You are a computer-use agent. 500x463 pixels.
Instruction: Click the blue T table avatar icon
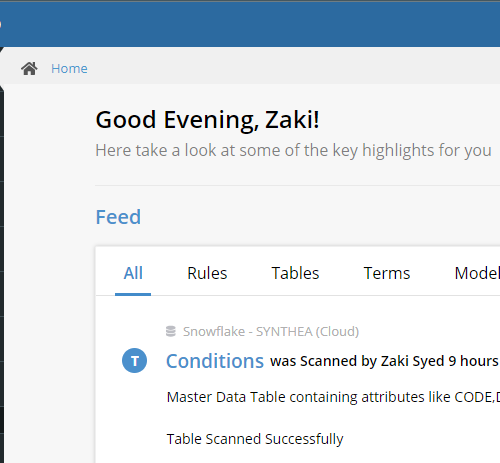134,360
